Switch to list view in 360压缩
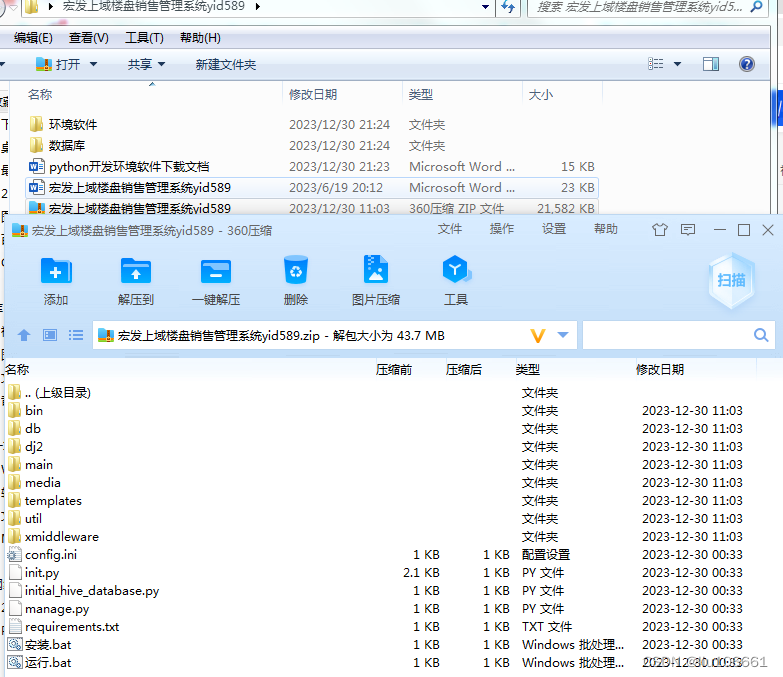Viewport: 783px width, 677px height. point(76,335)
